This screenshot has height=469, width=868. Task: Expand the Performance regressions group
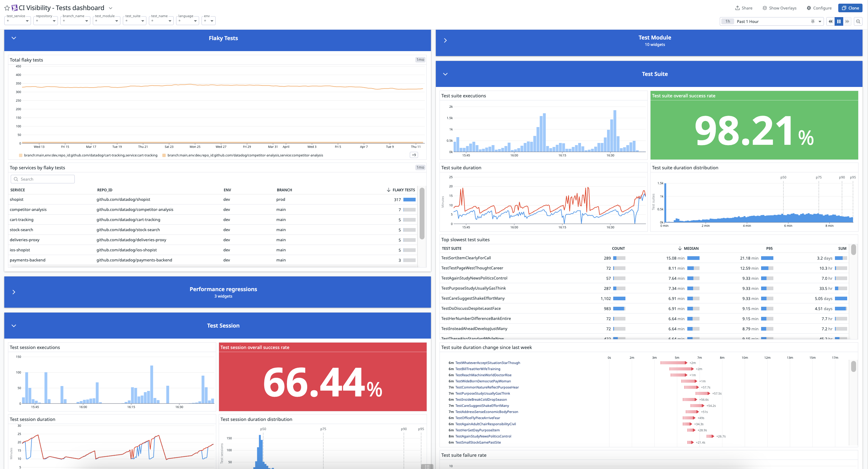14,292
